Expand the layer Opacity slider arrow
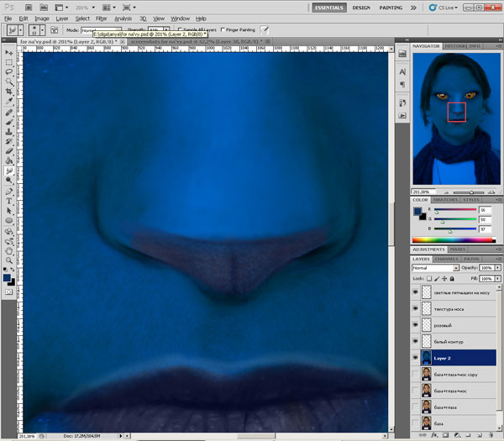Viewport: 504px width, 441px height. (499, 268)
